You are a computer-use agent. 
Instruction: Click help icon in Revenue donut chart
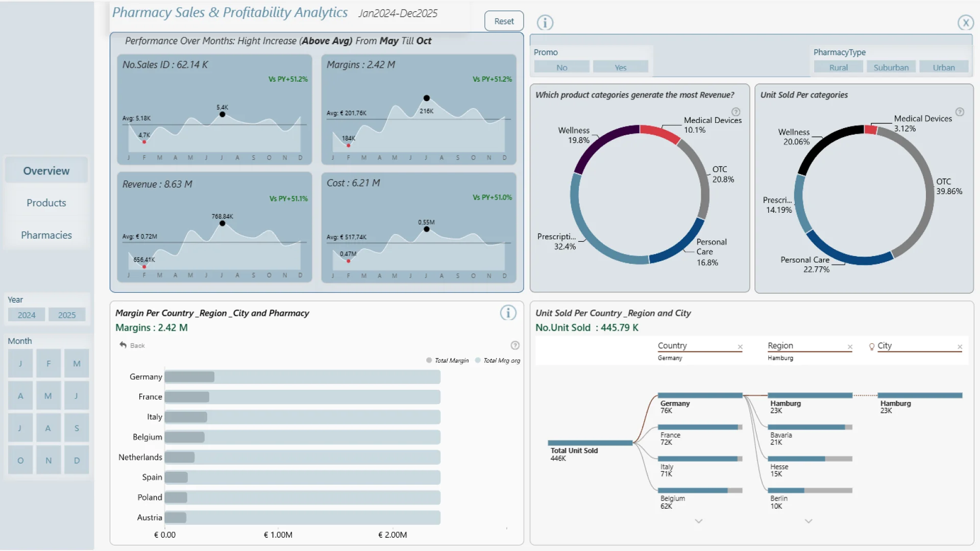pyautogui.click(x=736, y=112)
